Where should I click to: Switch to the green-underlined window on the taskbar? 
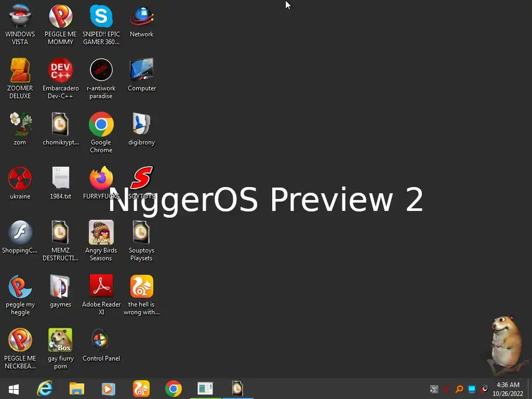point(205,389)
